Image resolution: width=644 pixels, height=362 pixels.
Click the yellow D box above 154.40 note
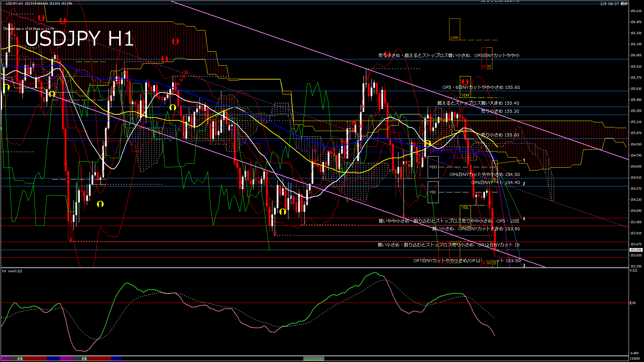coord(495,172)
